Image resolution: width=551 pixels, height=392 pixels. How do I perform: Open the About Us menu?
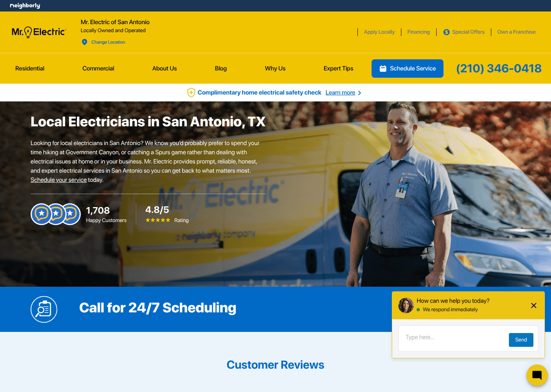[x=165, y=69]
